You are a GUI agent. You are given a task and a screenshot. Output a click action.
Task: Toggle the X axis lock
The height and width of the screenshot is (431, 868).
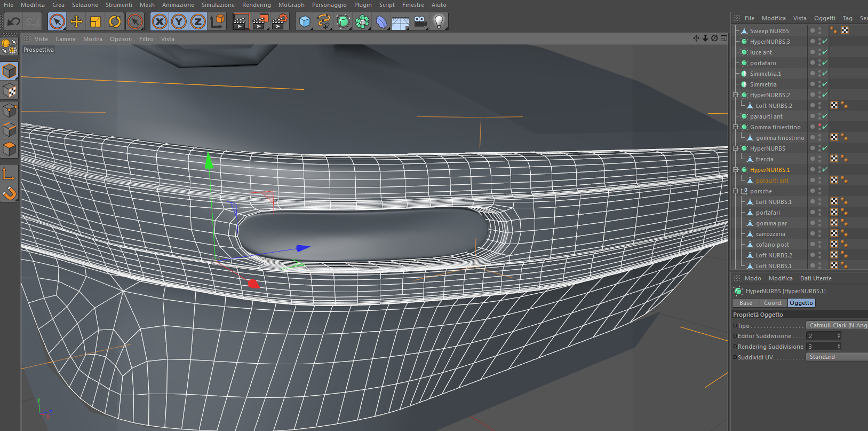pos(160,21)
